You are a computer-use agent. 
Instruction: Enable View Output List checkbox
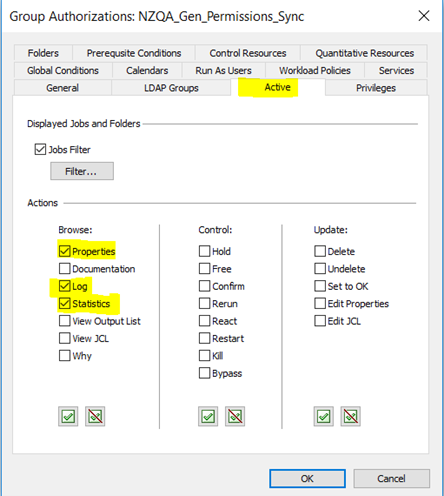(65, 321)
